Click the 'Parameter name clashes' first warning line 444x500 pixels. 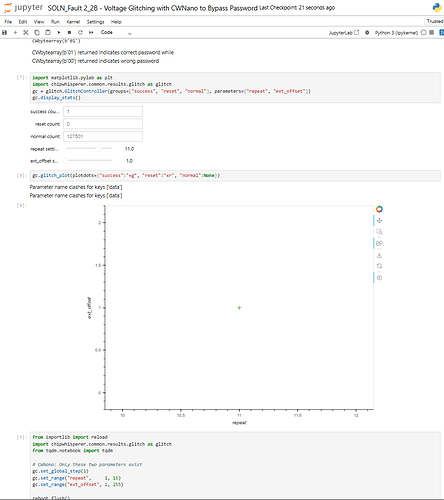click(76, 187)
